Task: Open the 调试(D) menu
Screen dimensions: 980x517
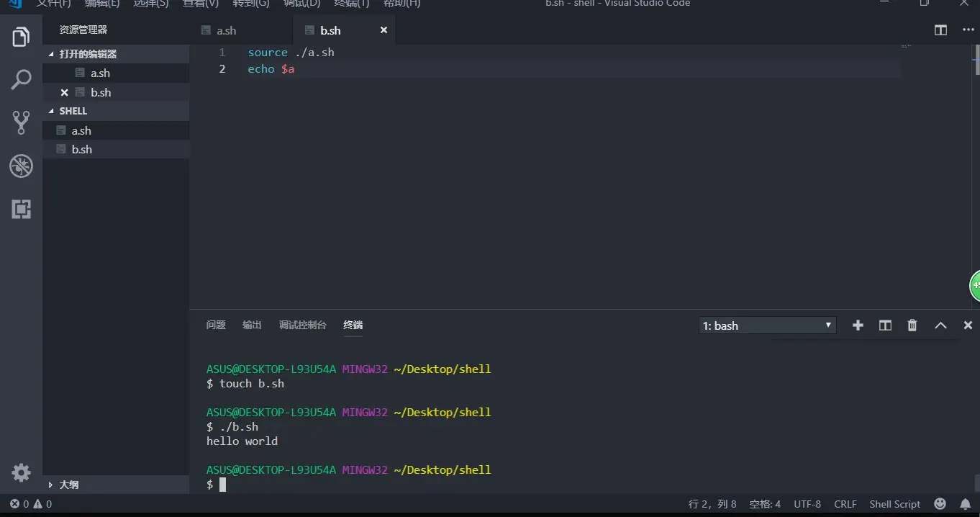Action: pyautogui.click(x=301, y=4)
